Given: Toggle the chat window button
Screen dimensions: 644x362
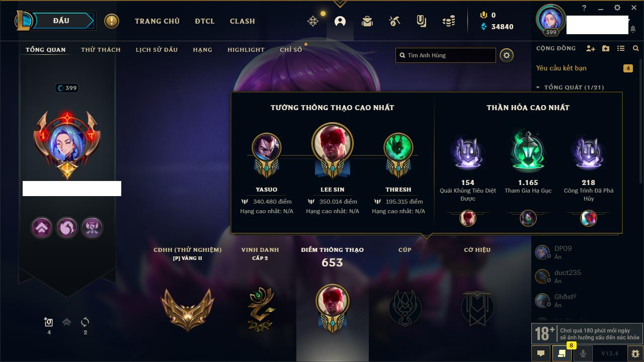Looking at the screenshot, I should [x=541, y=353].
